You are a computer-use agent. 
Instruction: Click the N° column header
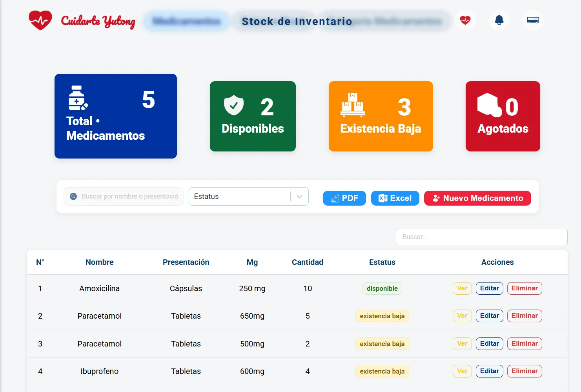tap(40, 262)
